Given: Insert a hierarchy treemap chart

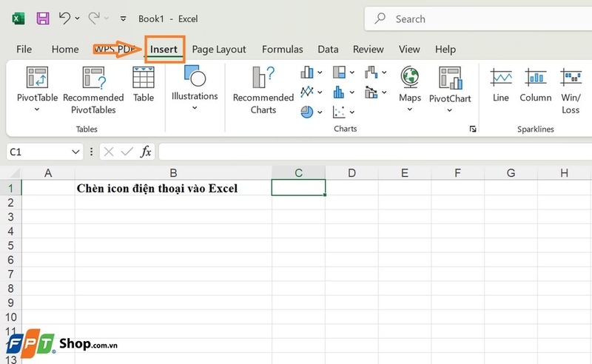Looking at the screenshot, I should click(x=339, y=72).
